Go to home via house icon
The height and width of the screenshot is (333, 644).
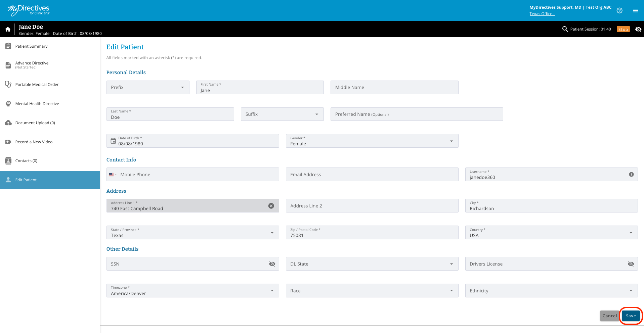[8, 29]
